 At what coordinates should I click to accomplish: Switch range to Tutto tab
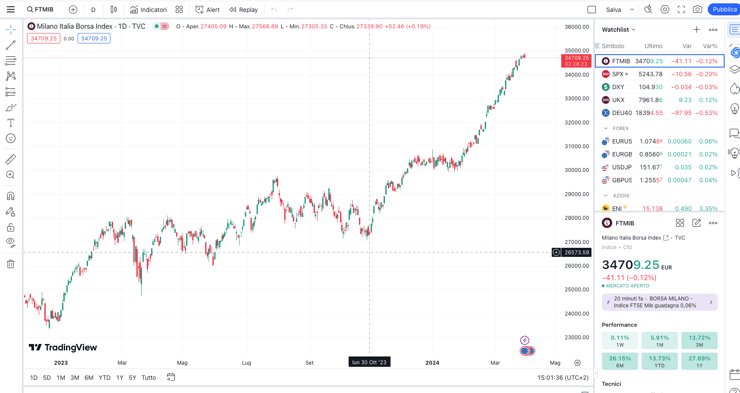(x=149, y=377)
